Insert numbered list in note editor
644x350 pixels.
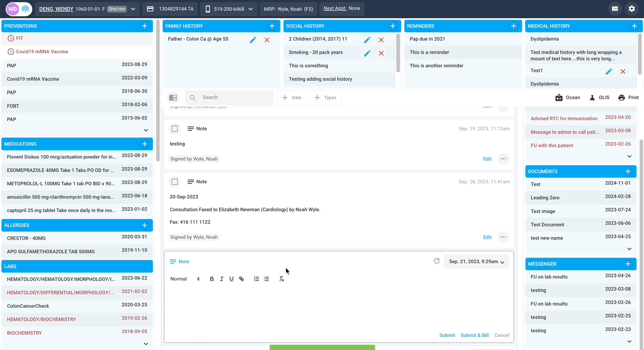[x=257, y=279]
